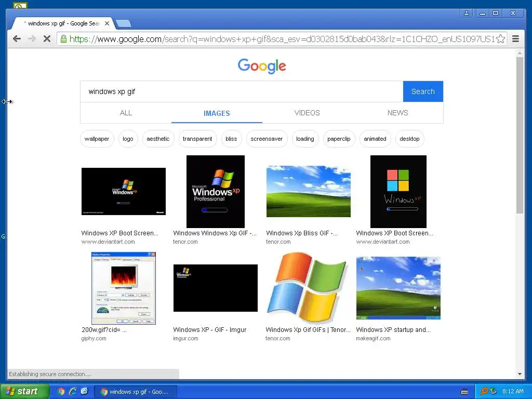
Task: Bookmark this page with the star icon
Action: (x=500, y=39)
